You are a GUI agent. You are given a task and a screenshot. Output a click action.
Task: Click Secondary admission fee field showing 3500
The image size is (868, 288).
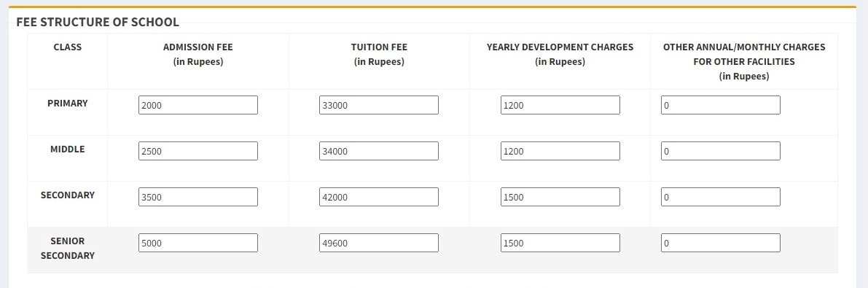point(198,197)
